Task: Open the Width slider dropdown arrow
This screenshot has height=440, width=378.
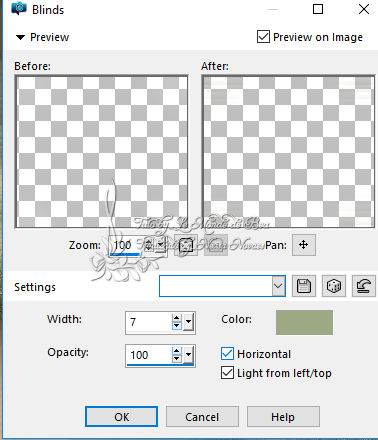Action: coord(188,322)
